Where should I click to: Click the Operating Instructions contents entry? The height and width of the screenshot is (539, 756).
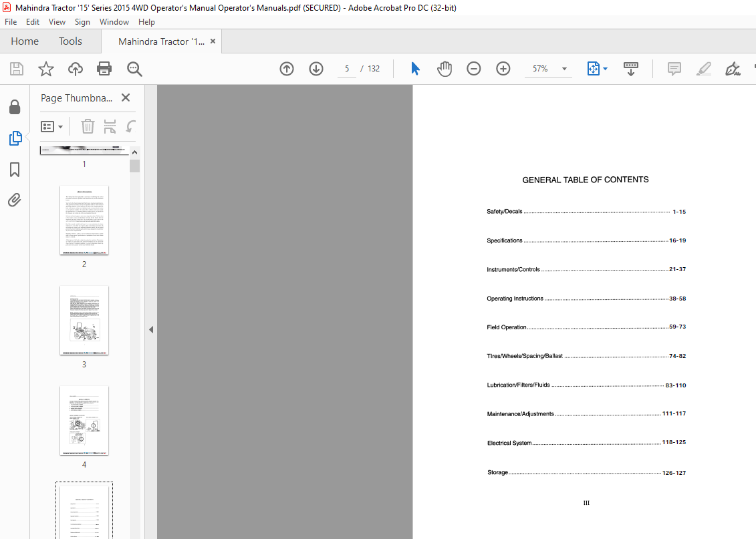coord(586,299)
